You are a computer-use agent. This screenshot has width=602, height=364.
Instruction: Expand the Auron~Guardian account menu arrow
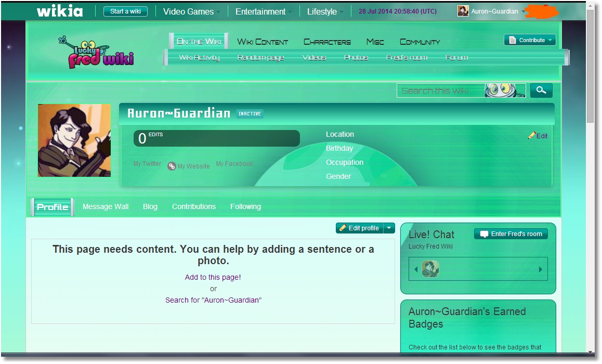[524, 11]
